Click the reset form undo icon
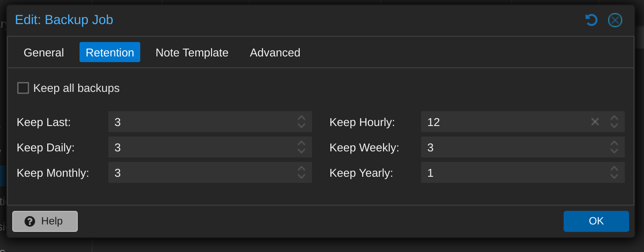The height and width of the screenshot is (252, 644). point(591,20)
